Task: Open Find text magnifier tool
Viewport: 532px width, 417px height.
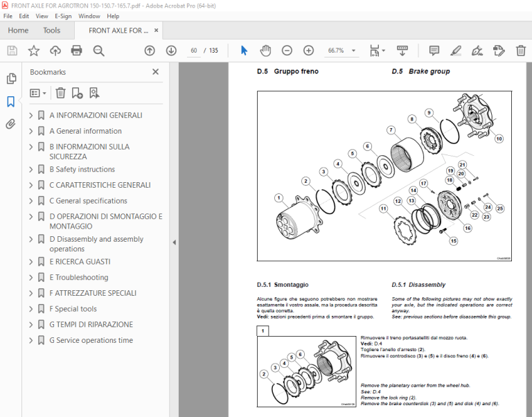Action: [99, 51]
